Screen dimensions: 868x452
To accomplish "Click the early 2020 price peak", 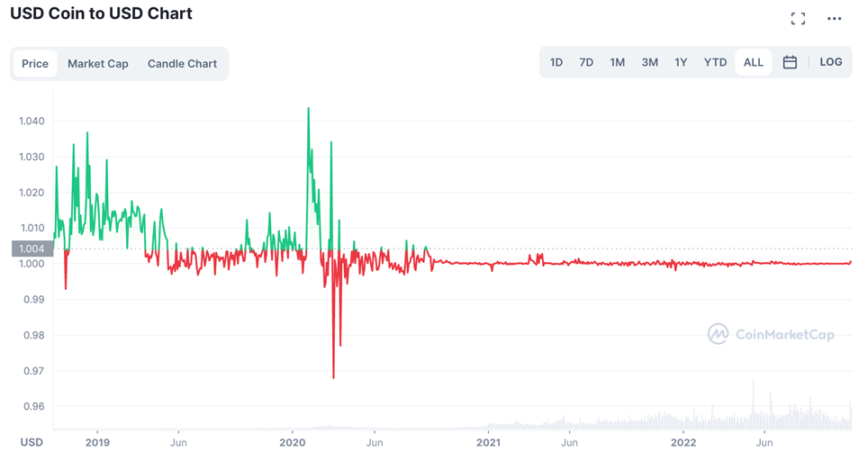I will pos(308,108).
